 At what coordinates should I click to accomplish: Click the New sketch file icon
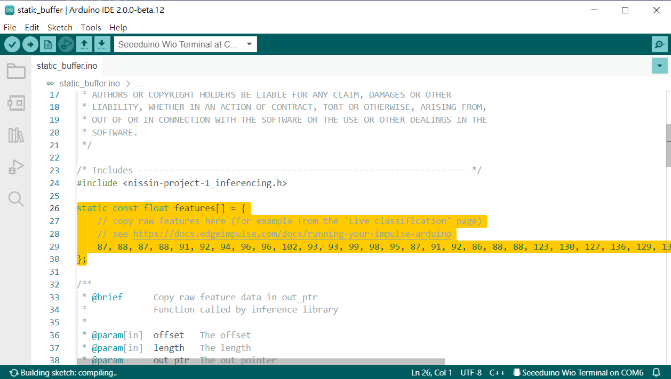48,44
